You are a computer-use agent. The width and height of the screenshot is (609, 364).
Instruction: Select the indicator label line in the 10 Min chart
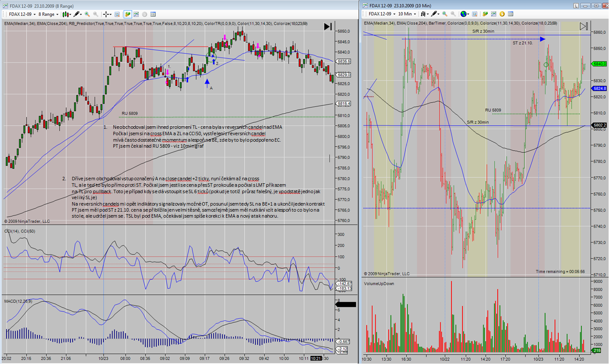pyautogui.click(x=460, y=23)
